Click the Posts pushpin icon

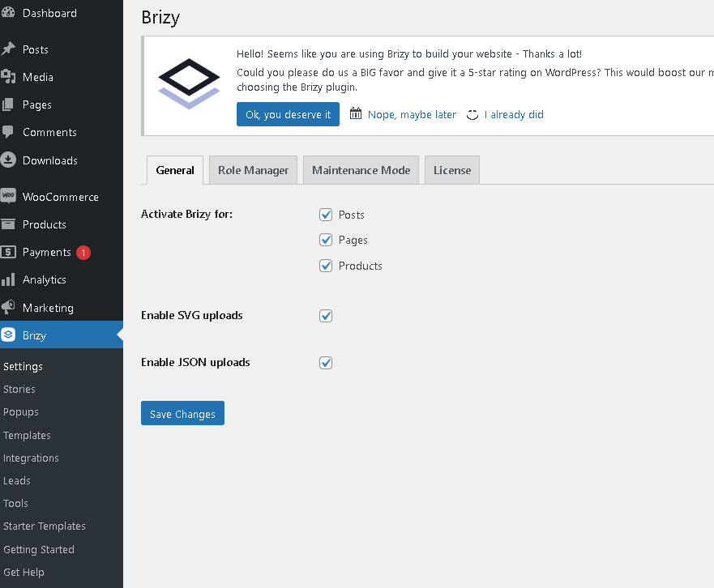[8, 49]
